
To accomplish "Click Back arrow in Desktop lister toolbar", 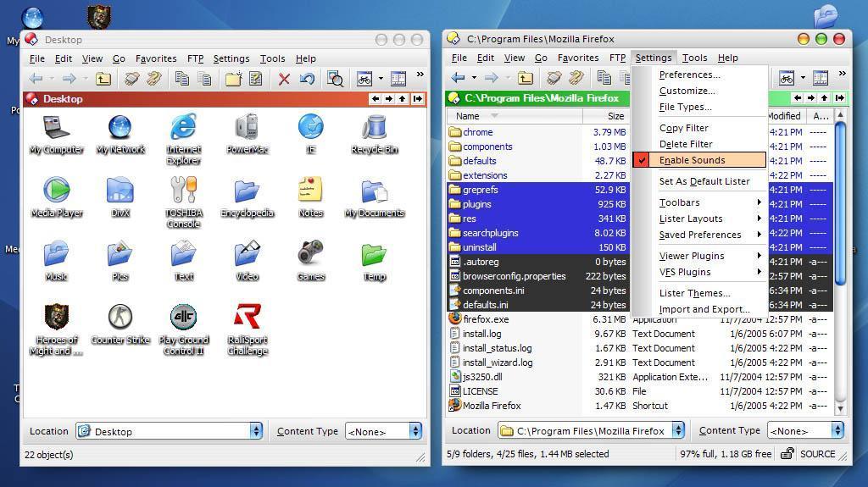I will pyautogui.click(x=36, y=79).
